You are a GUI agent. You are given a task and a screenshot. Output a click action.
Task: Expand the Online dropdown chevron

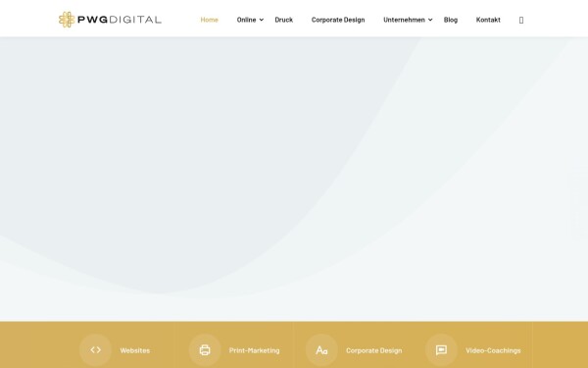262,20
